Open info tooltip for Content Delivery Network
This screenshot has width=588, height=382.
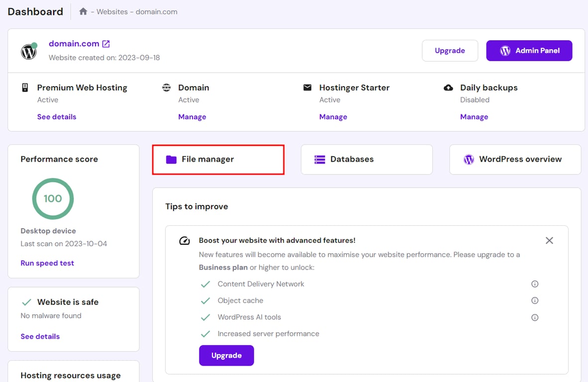coord(535,284)
